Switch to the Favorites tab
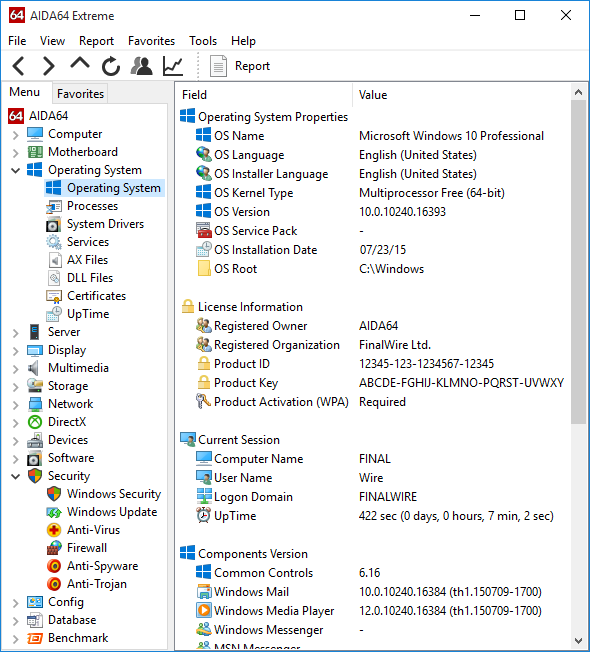 pyautogui.click(x=80, y=94)
